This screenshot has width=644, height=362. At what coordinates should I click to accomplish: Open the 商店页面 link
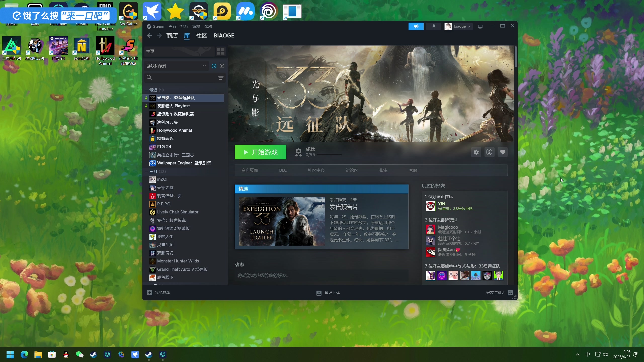click(250, 170)
